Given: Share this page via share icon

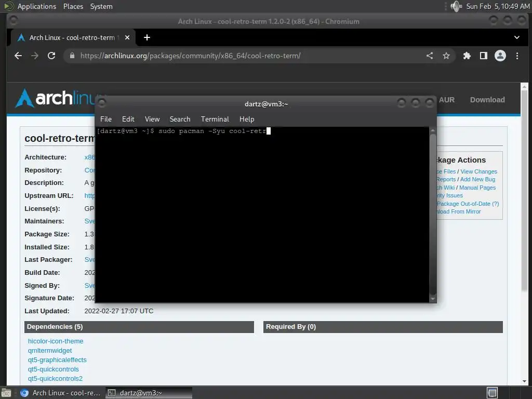Looking at the screenshot, I should coord(430,56).
